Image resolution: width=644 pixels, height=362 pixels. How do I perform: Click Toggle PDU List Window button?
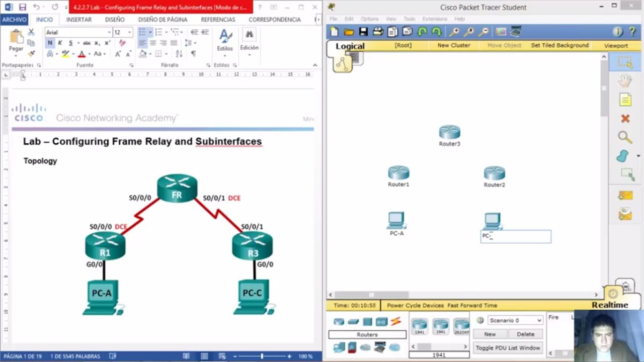pos(508,348)
